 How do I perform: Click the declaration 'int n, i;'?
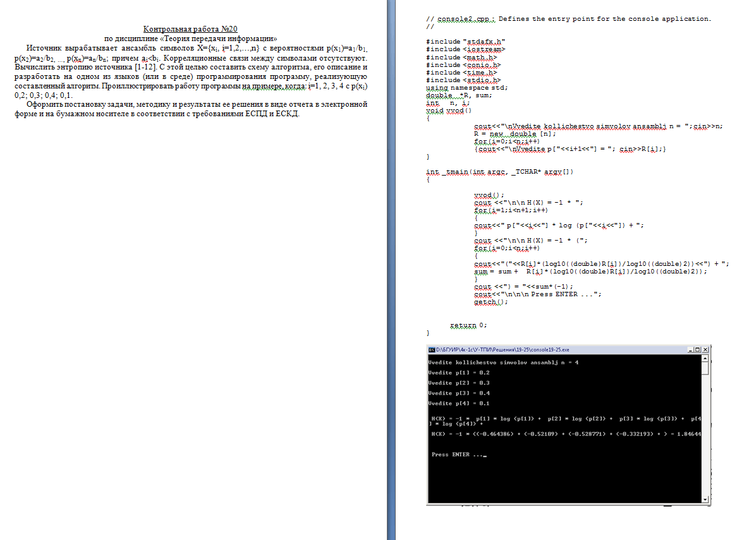[x=448, y=103]
